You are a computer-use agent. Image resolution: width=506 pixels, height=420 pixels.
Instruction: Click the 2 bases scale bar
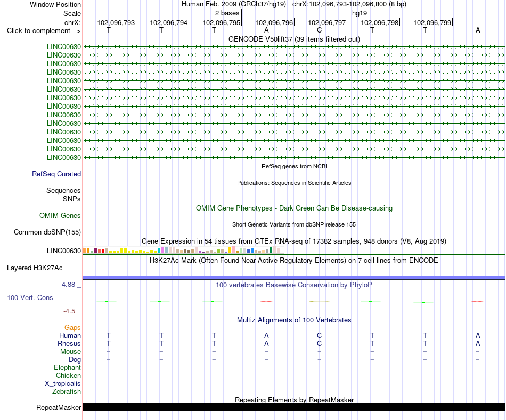coord(295,13)
